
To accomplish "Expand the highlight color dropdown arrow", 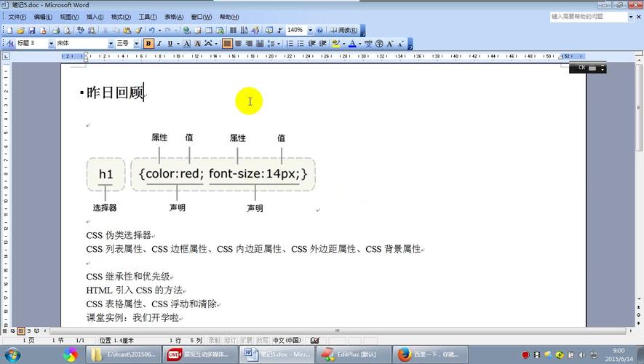I will [x=343, y=43].
